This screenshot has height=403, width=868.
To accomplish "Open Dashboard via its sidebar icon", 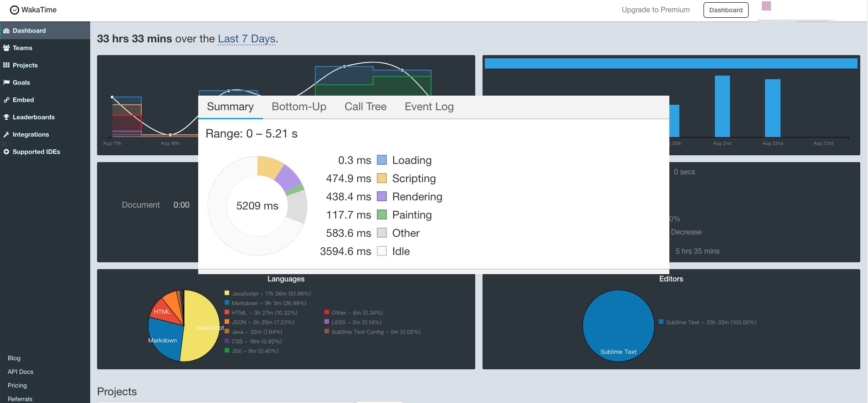I will coord(6,31).
